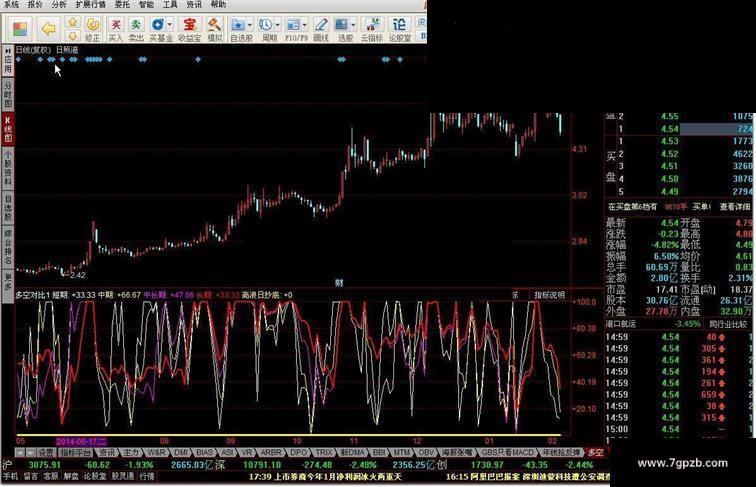The image size is (756, 487).
Task: Click the 手机 status bar link
Action: tap(11, 476)
